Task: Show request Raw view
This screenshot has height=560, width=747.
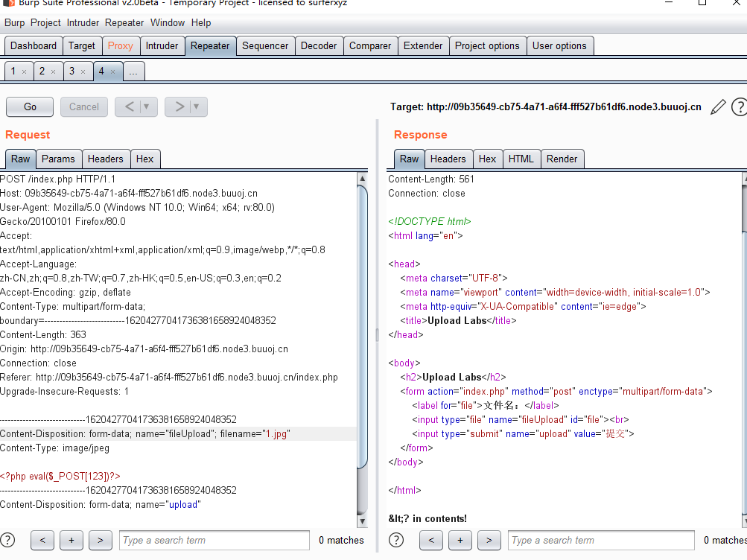Action: [x=21, y=159]
